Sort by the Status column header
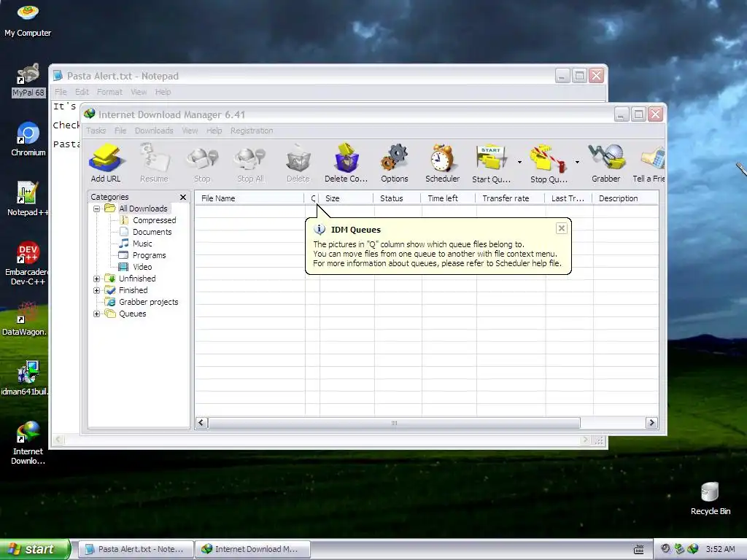The height and width of the screenshot is (560, 747). click(397, 198)
